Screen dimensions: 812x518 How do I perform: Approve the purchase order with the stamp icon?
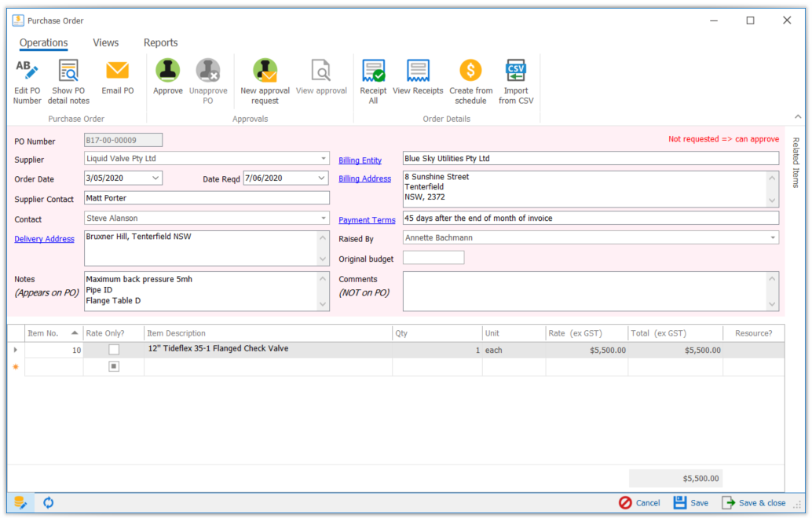(x=168, y=71)
